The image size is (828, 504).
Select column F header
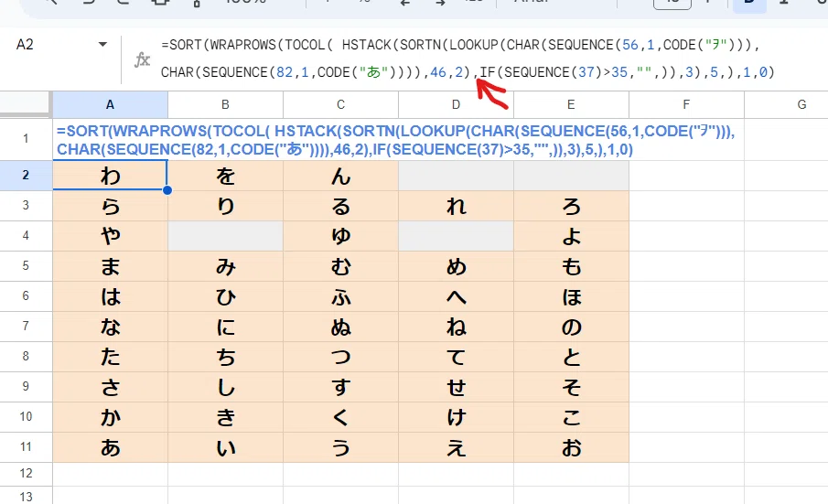tap(686, 104)
